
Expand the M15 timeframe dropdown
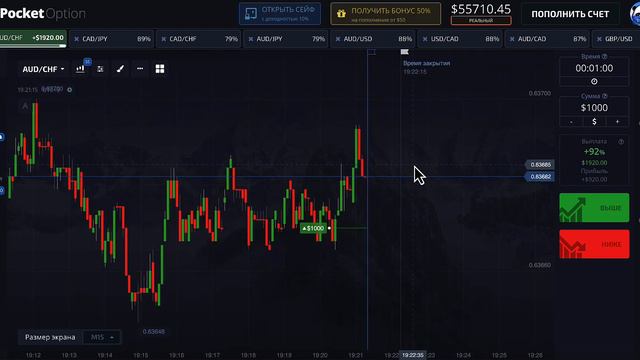(x=102, y=337)
